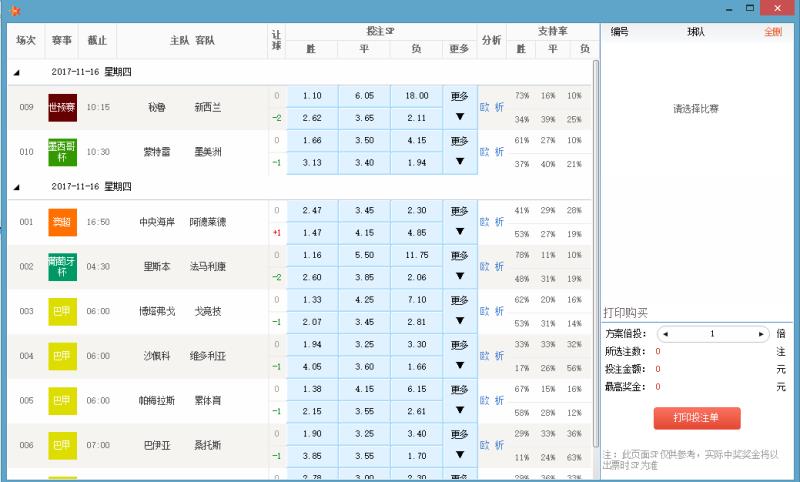Open 析 analysis link for match 009

(x=499, y=107)
